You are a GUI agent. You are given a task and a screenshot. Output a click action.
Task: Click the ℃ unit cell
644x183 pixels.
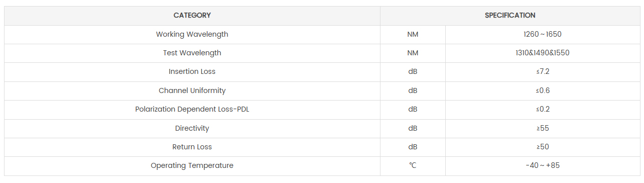tap(413, 166)
